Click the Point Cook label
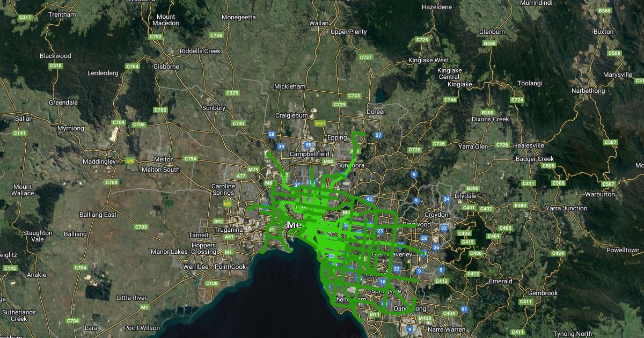The image size is (644, 338). pyautogui.click(x=230, y=267)
